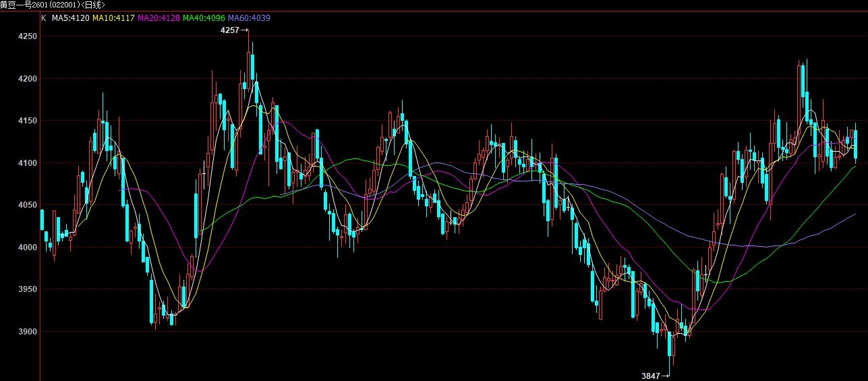
Task: Click the 4257 high price marker
Action: [230, 30]
